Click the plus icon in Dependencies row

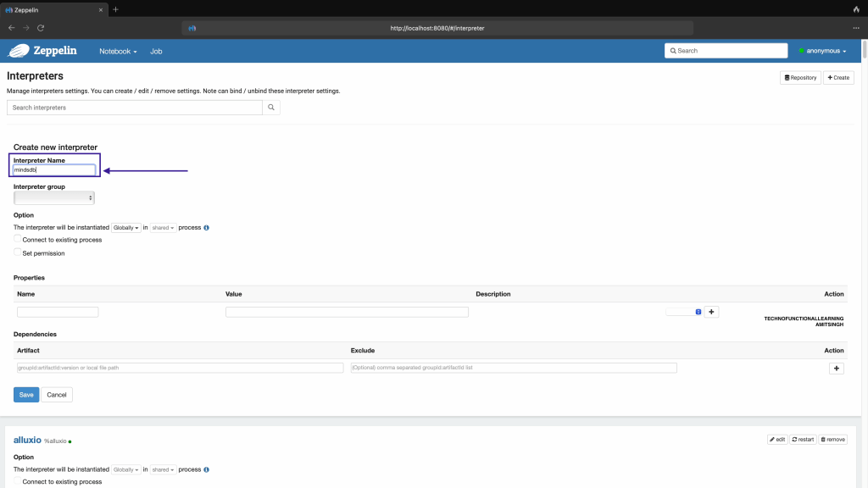pos(836,369)
